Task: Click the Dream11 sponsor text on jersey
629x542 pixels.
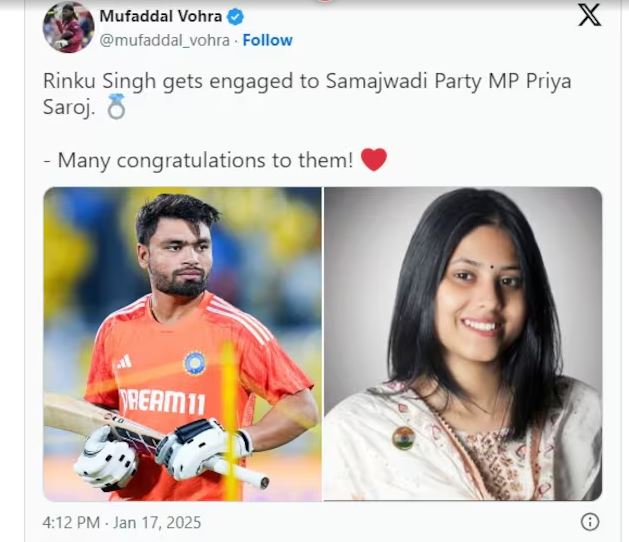Action: click(x=162, y=402)
